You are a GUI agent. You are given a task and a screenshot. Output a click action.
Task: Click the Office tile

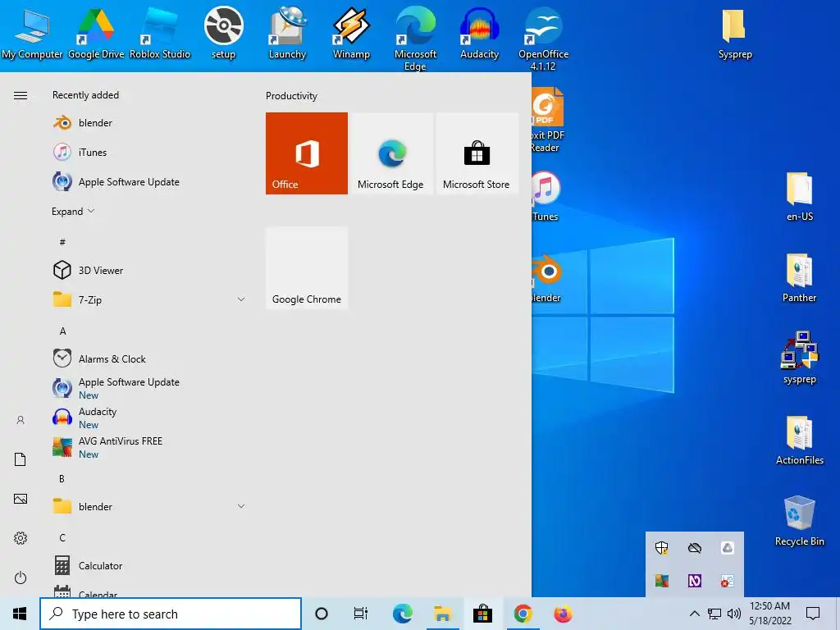click(307, 153)
